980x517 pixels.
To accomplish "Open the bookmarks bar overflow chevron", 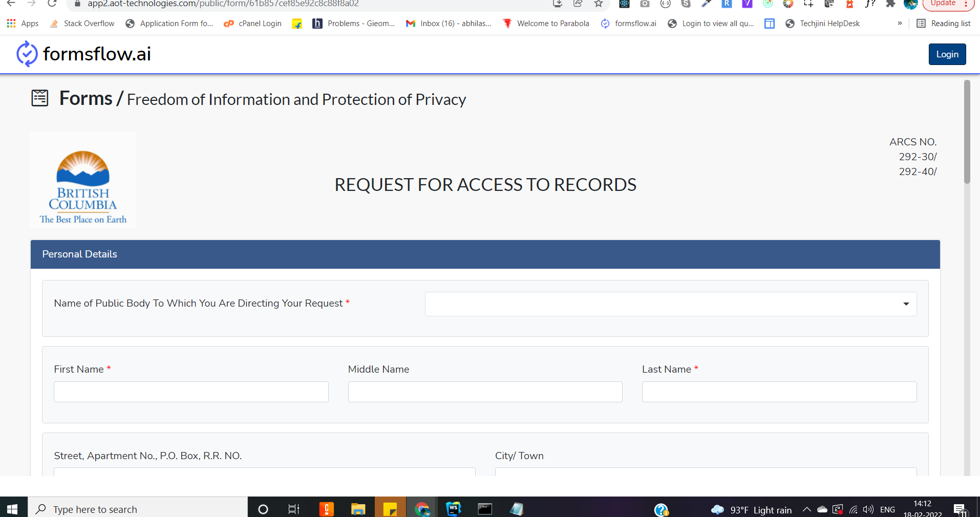I will (x=900, y=23).
